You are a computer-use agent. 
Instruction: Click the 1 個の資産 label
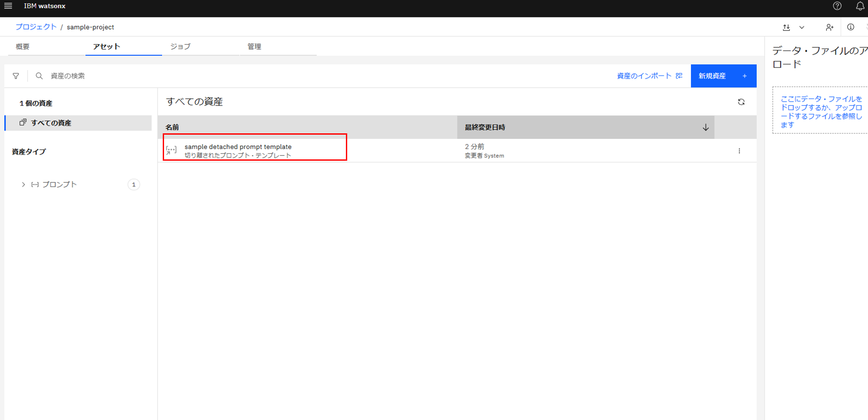pyautogui.click(x=36, y=103)
